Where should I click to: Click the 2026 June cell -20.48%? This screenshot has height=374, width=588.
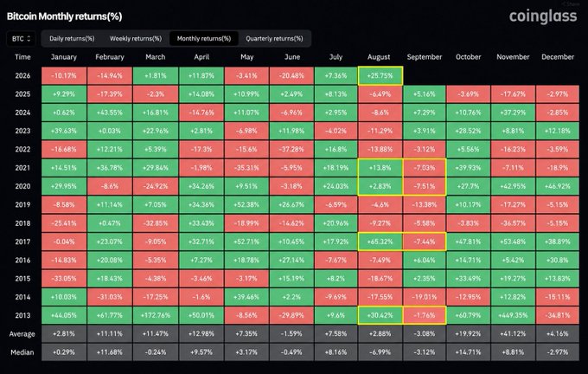coord(291,76)
